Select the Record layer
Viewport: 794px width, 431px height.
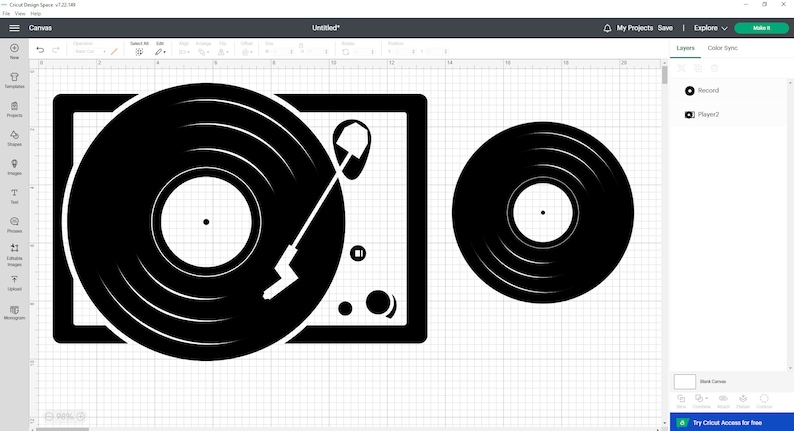[x=729, y=91]
